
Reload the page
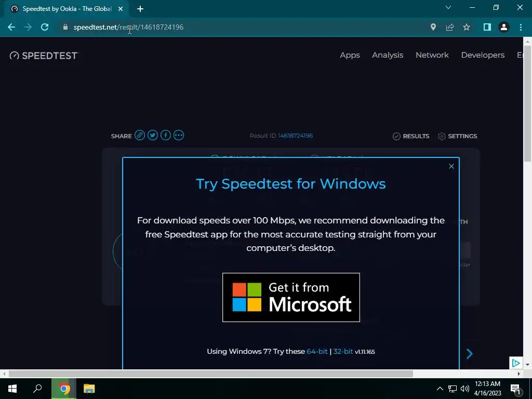(x=45, y=27)
